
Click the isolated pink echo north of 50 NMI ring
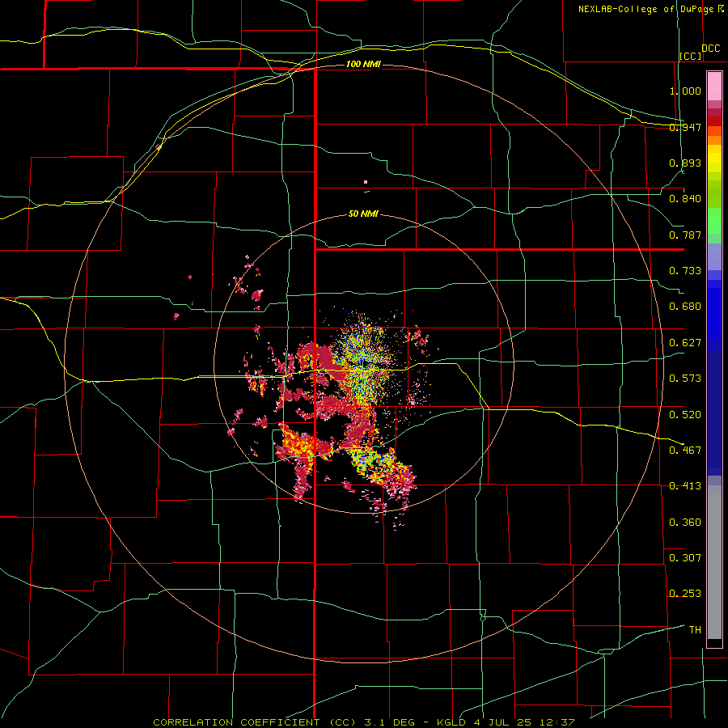pos(366,182)
